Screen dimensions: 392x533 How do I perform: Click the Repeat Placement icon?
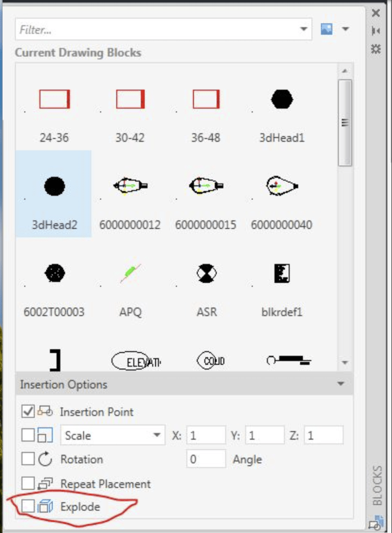point(45,483)
